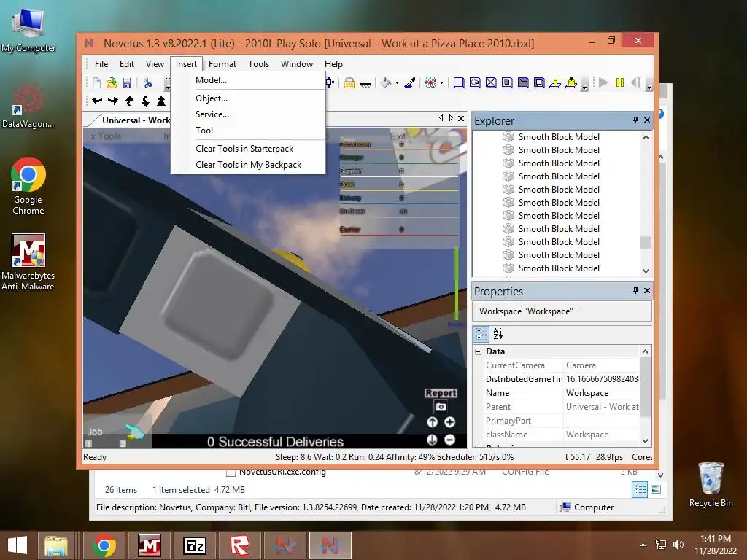Choose Object... from Insert menu

click(x=248, y=98)
